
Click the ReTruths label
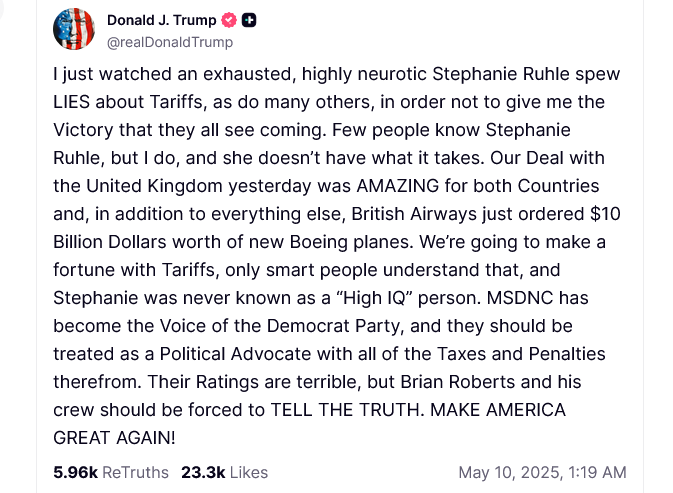point(135,472)
